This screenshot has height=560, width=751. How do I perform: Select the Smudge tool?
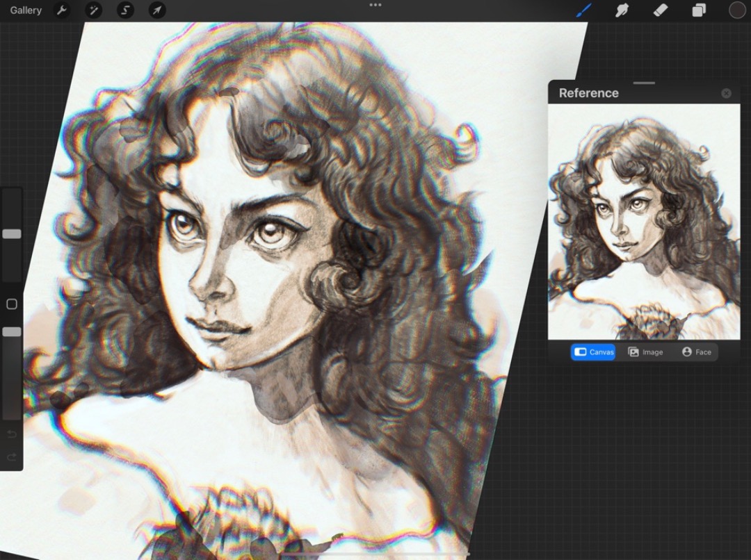point(622,10)
